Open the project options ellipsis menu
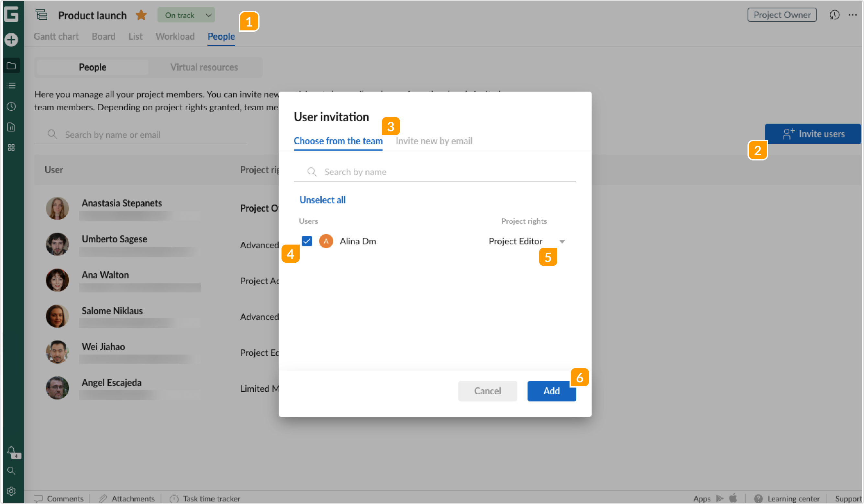The width and height of the screenshot is (864, 504). point(853,15)
